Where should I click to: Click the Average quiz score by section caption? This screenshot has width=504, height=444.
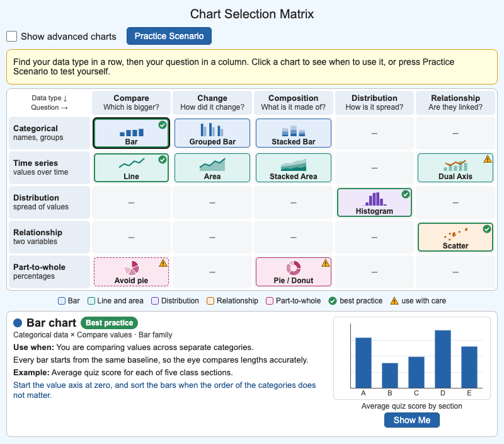point(412,406)
